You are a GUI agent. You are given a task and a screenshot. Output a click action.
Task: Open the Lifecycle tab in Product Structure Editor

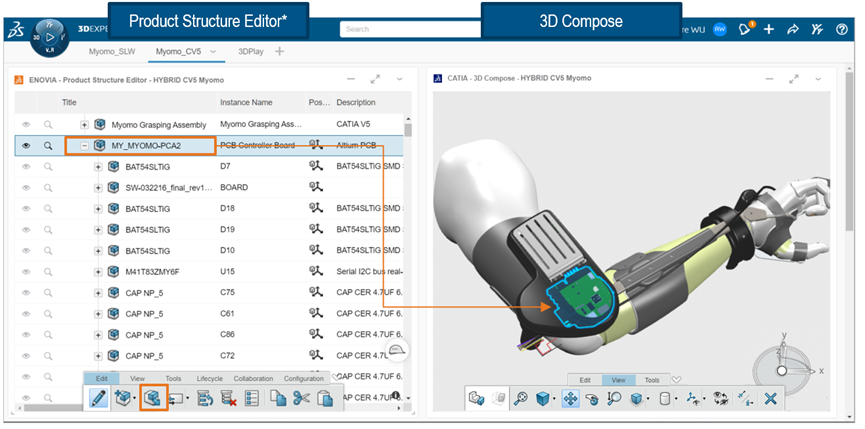pyautogui.click(x=210, y=379)
